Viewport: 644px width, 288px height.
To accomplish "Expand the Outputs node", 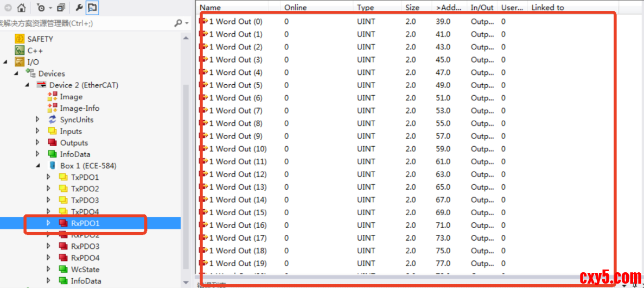I will click(37, 142).
